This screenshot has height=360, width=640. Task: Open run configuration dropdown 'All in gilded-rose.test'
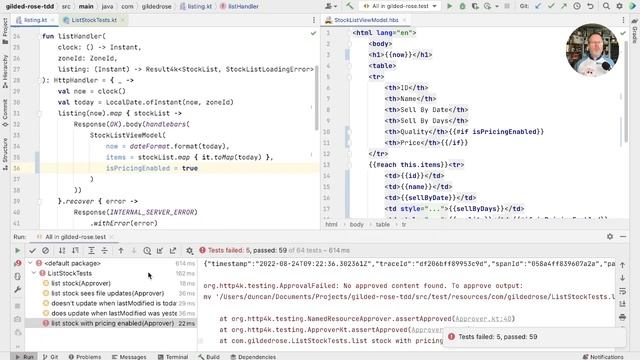point(400,6)
